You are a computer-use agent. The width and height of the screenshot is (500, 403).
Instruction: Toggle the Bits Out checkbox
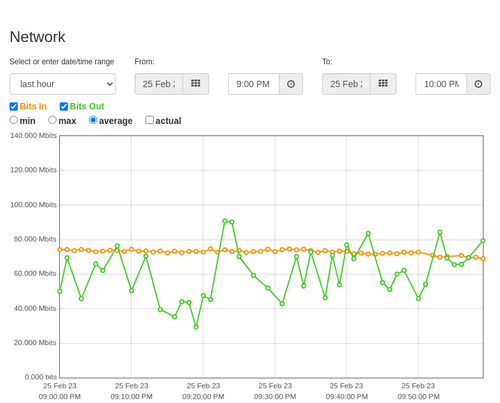(x=64, y=106)
